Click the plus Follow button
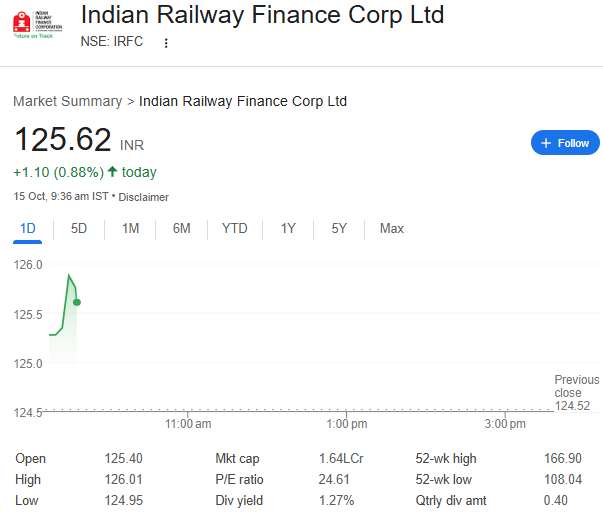Viewport: 603px width, 512px height. (x=565, y=143)
